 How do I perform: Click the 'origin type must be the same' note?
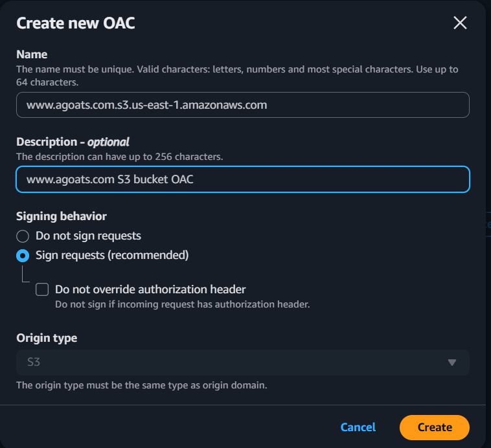click(141, 386)
